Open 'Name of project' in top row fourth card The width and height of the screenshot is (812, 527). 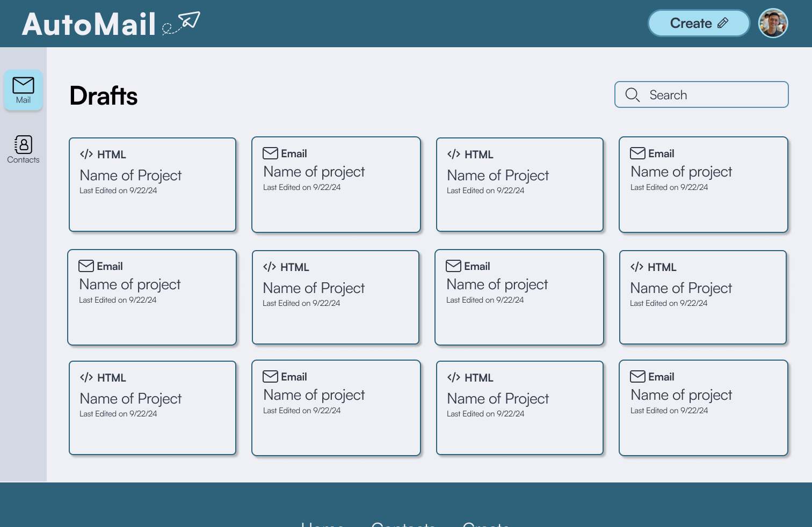tap(681, 172)
